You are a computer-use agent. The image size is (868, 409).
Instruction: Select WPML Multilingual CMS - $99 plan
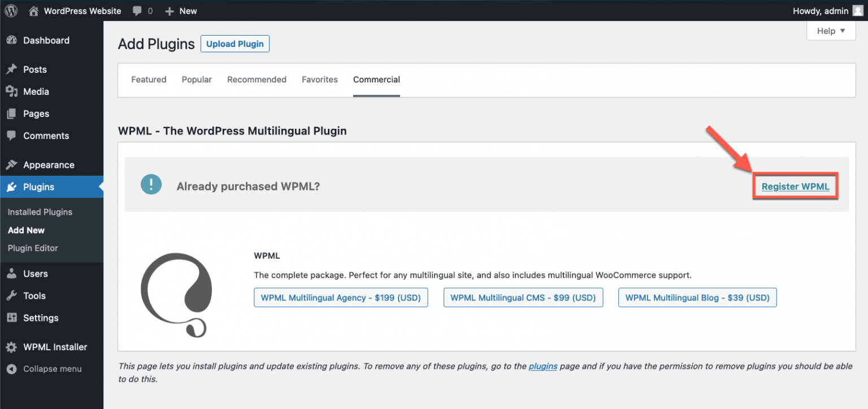coord(523,297)
